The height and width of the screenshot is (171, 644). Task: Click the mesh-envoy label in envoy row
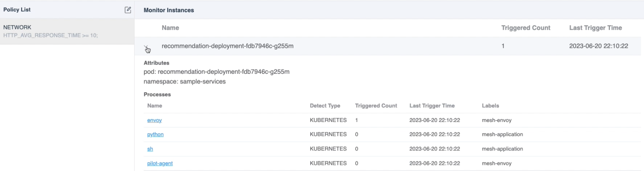pyautogui.click(x=496, y=120)
